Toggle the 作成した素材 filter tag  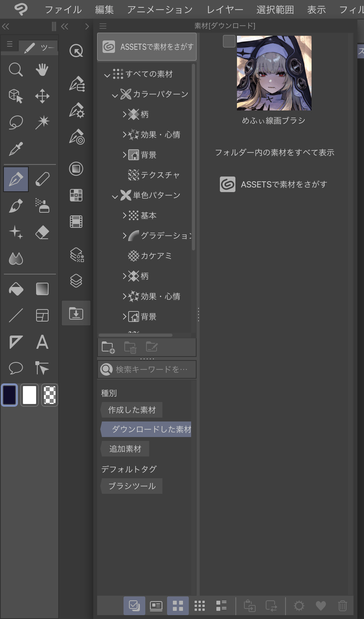tap(131, 410)
